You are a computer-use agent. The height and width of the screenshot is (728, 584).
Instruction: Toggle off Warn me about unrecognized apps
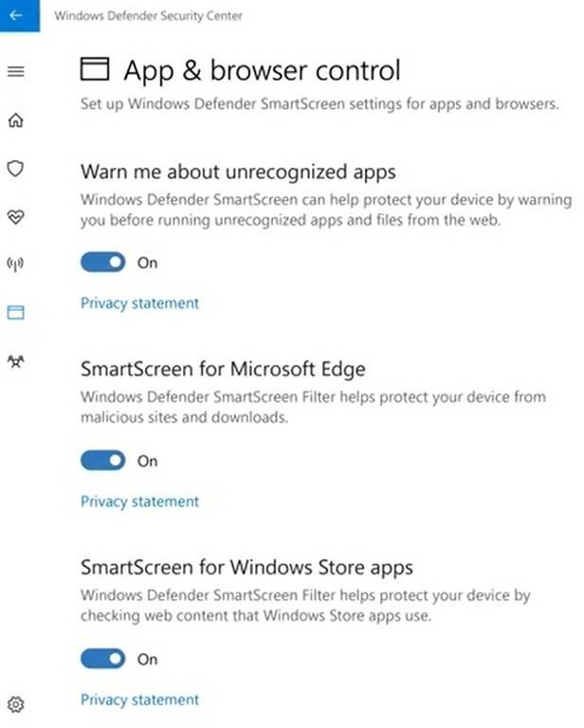coord(103,263)
